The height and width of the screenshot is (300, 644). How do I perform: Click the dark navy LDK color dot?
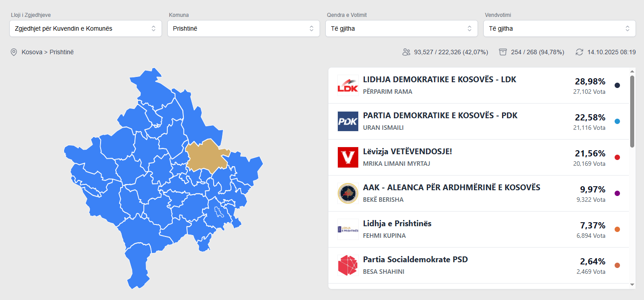pos(617,85)
